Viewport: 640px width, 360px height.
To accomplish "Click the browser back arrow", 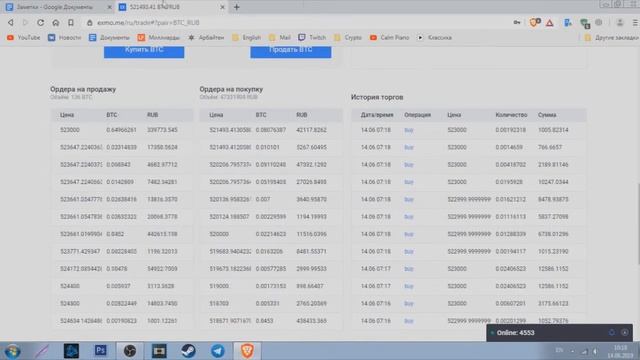I will (x=11, y=22).
